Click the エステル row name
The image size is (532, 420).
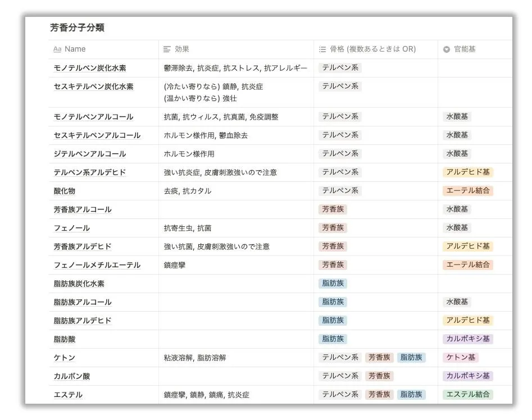pos(68,395)
